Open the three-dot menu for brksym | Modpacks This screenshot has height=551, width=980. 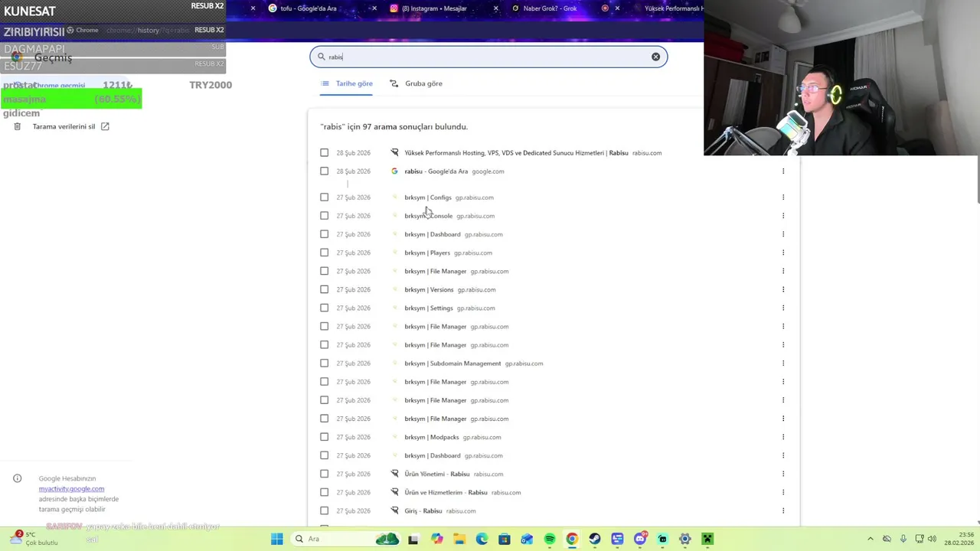point(783,437)
